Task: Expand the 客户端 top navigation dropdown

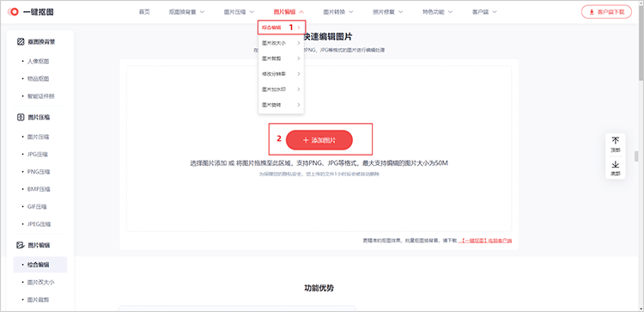Action: pos(484,12)
